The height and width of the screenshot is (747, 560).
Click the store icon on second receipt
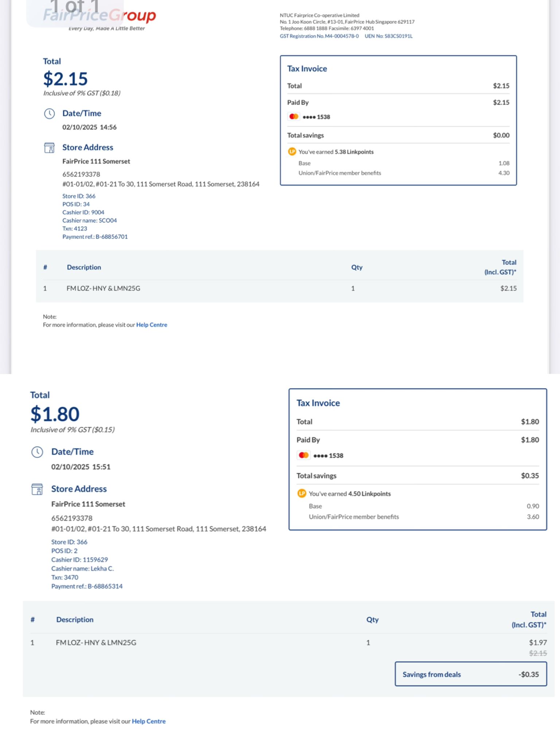37,489
